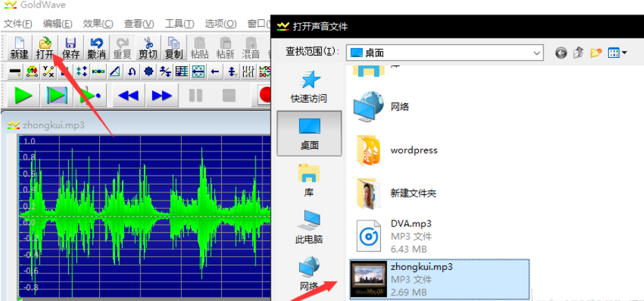644x301 pixels.
Task: Click the 新建 (New) toolbar button
Action: pyautogui.click(x=19, y=48)
